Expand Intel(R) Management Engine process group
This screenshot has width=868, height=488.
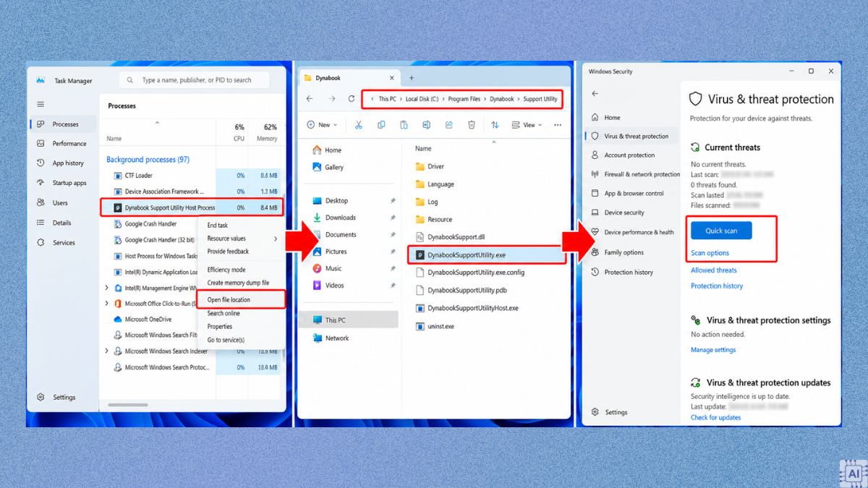[x=107, y=288]
